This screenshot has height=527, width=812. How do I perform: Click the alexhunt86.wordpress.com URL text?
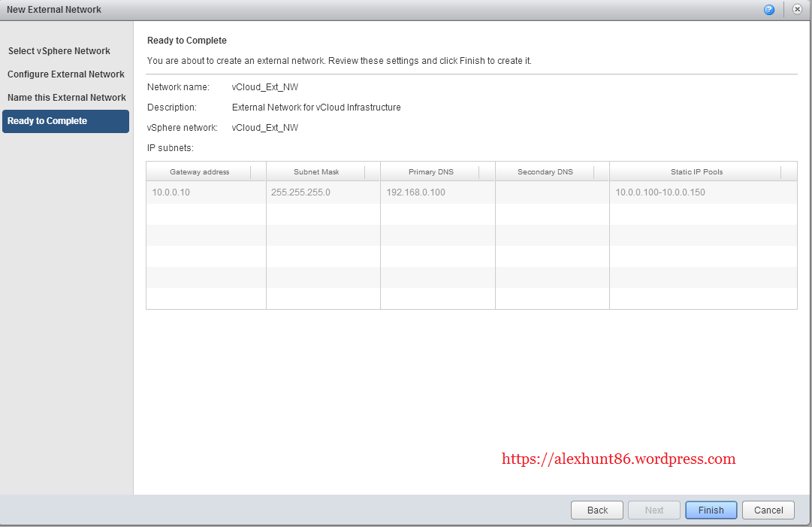point(618,459)
